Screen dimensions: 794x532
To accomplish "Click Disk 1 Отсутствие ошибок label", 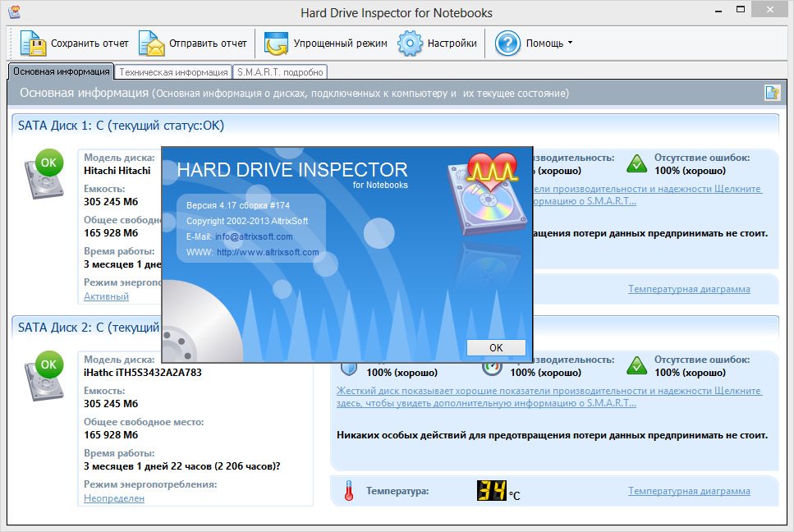I will [x=702, y=158].
